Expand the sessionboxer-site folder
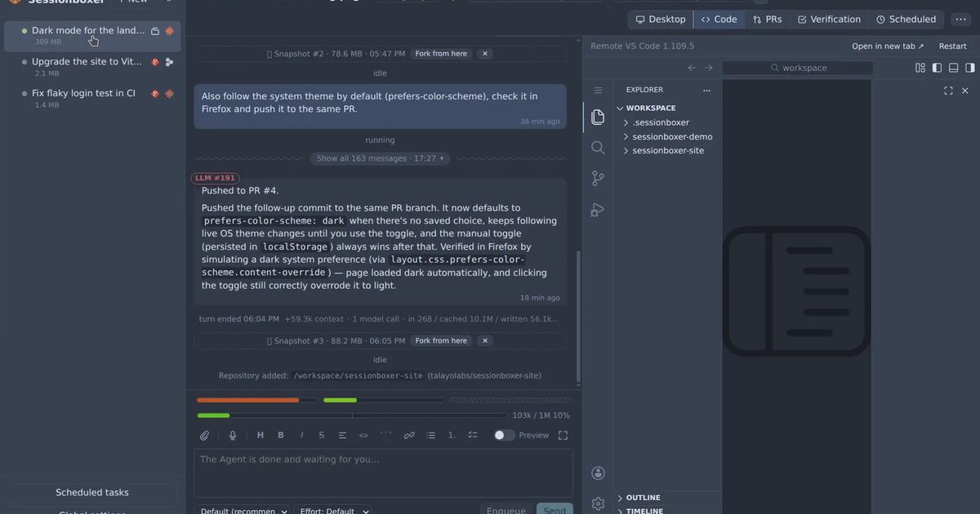This screenshot has height=514, width=980. click(x=668, y=151)
